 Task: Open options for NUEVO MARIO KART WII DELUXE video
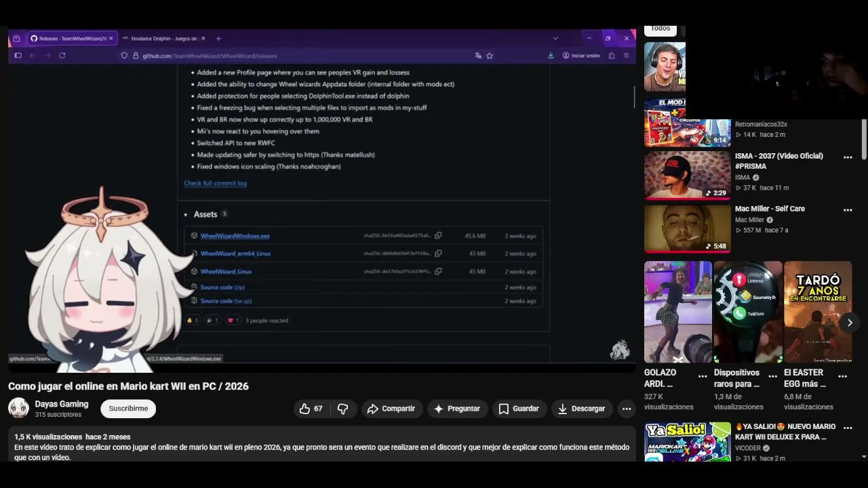(x=848, y=428)
